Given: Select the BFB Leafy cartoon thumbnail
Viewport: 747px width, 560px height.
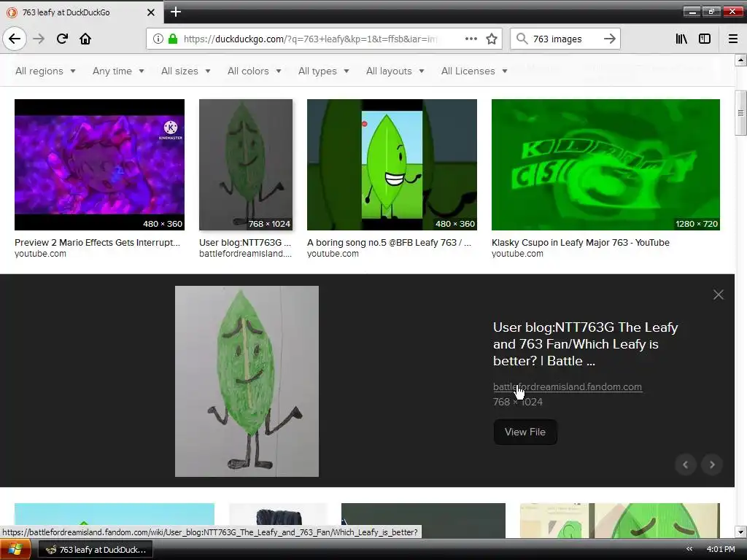Looking at the screenshot, I should [392, 165].
